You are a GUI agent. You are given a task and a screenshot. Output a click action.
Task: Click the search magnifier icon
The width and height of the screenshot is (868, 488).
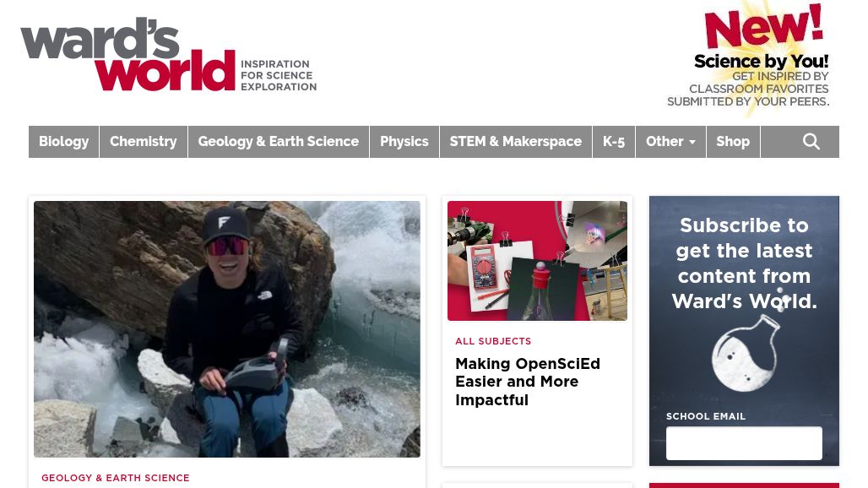(811, 142)
